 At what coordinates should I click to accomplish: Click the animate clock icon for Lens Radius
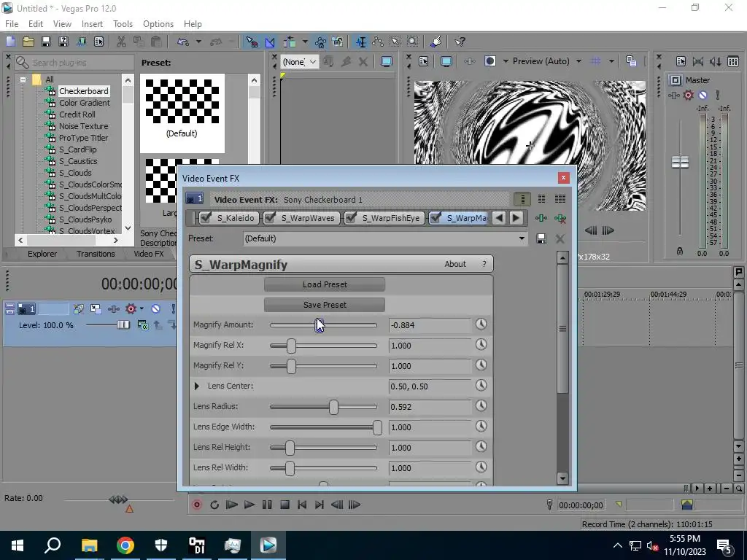[481, 405]
